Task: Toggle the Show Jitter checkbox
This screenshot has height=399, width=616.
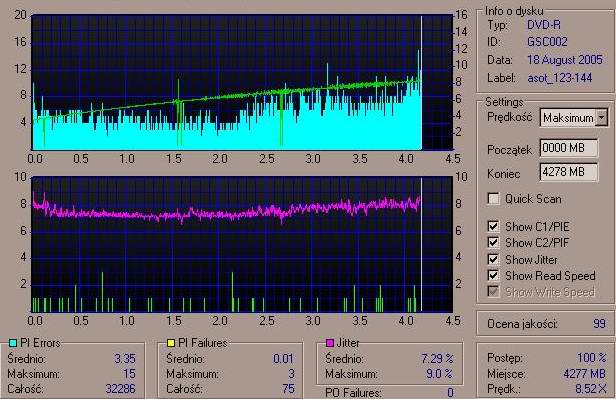Action: tap(493, 259)
